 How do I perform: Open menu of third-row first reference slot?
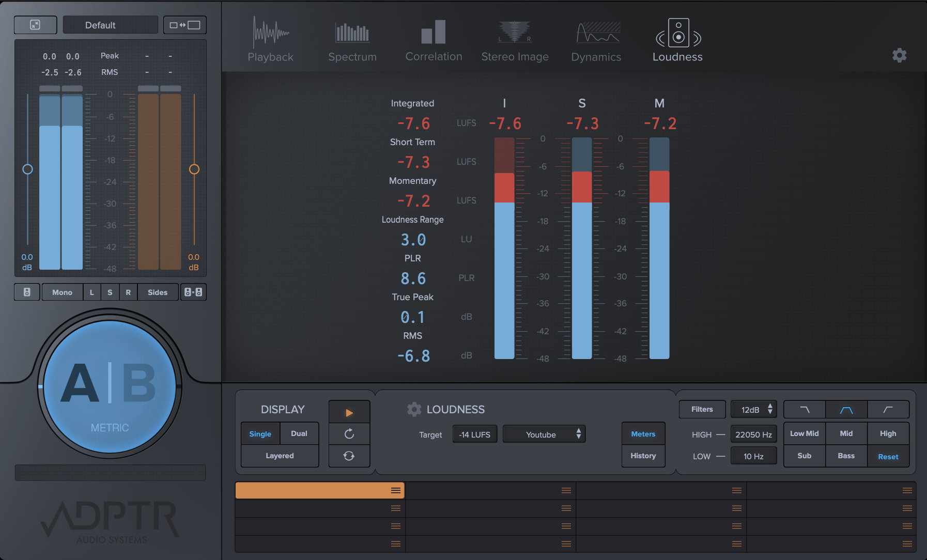click(396, 526)
